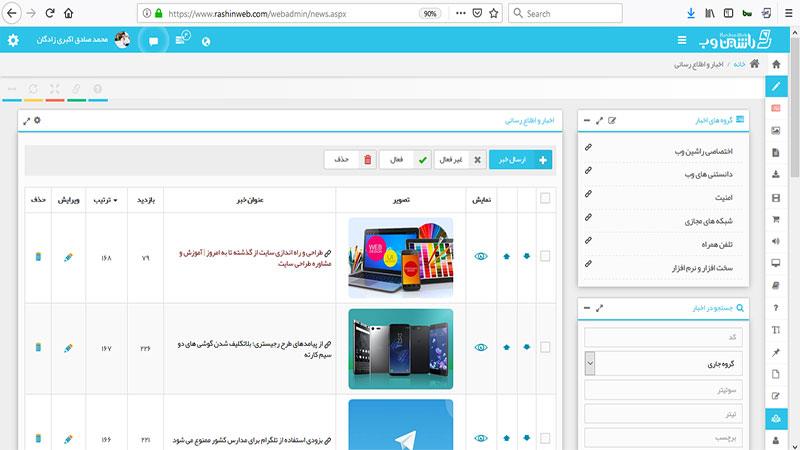The height and width of the screenshot is (450, 800).
Task: Click the home icon in right sidebar
Action: 776,64
